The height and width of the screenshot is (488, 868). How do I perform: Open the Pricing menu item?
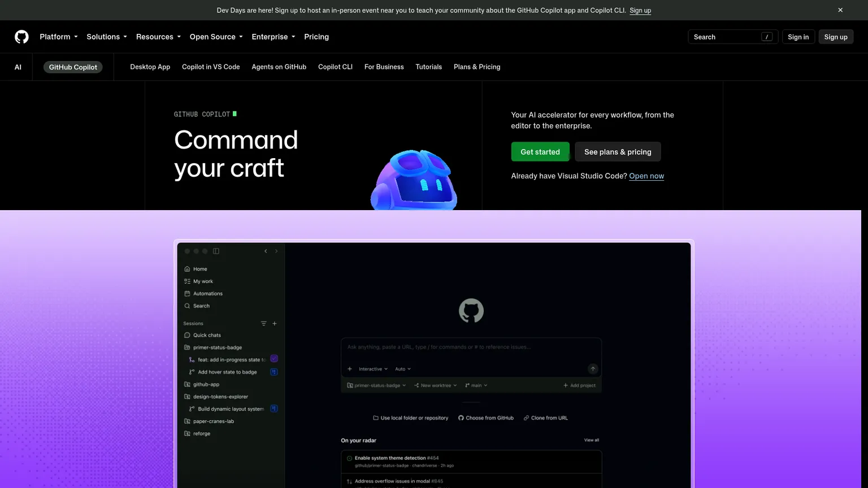(x=316, y=37)
